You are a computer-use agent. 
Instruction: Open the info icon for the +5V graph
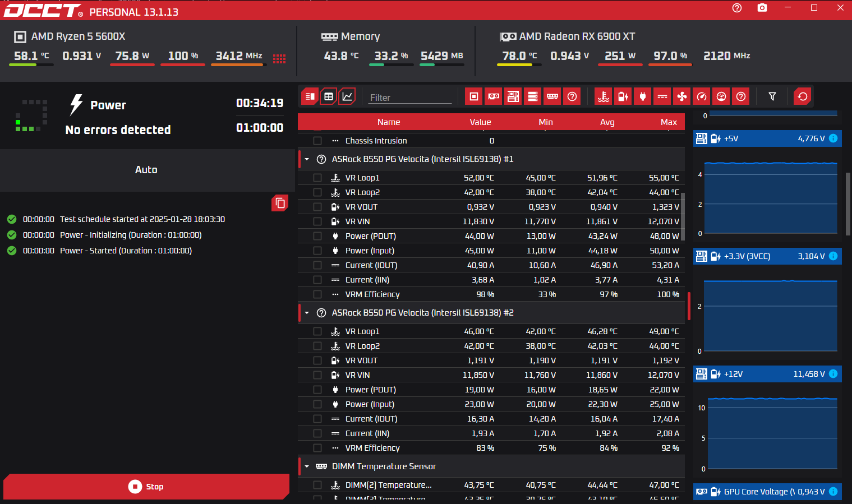pos(833,138)
